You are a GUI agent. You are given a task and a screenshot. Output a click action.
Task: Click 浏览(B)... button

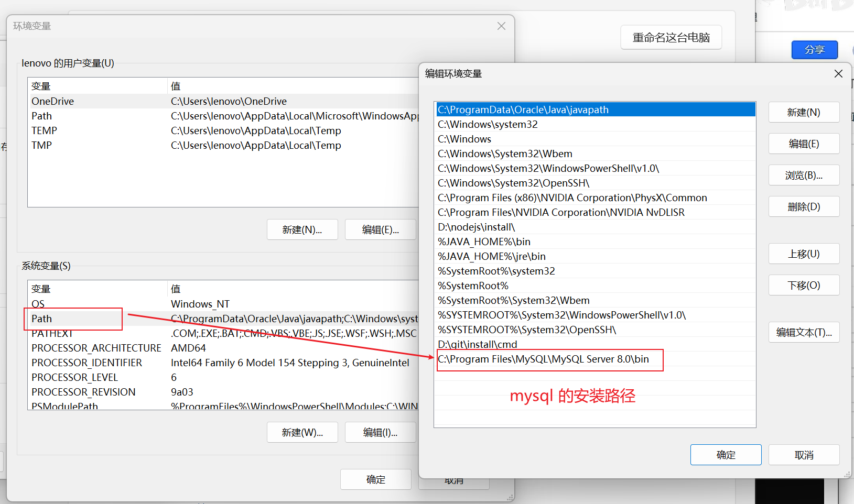[x=804, y=175]
